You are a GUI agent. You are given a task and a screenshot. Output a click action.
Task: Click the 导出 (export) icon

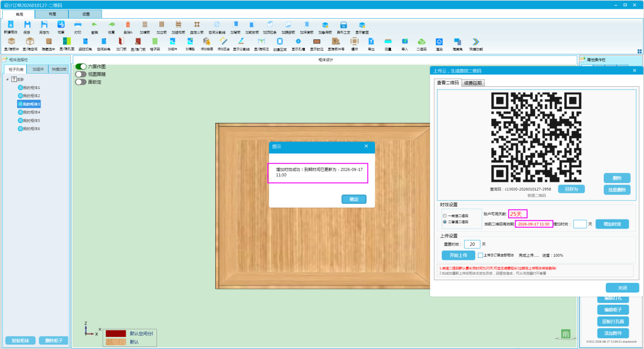(371, 41)
